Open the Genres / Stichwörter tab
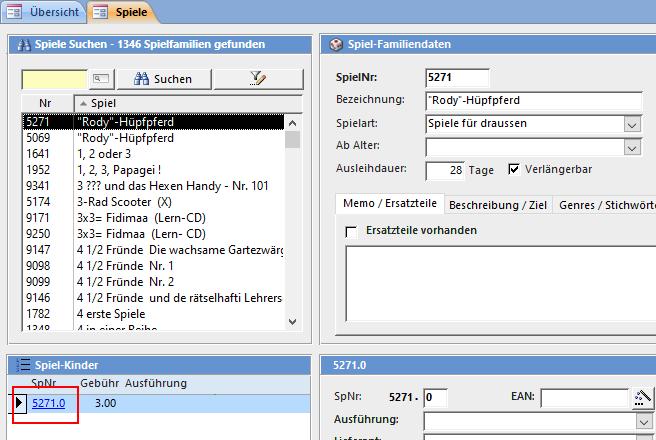The width and height of the screenshot is (656, 440). tap(605, 205)
